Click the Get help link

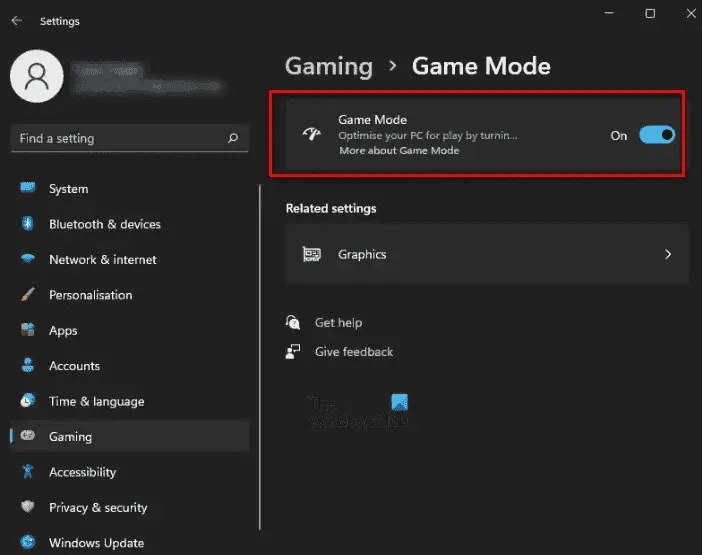pos(338,323)
